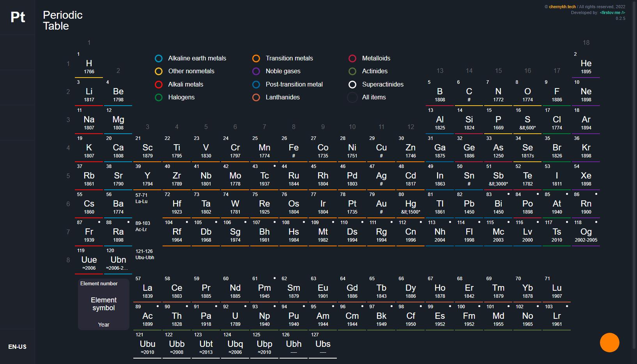Click the Scandium (Sc) tile
637x364 pixels.
click(x=147, y=148)
